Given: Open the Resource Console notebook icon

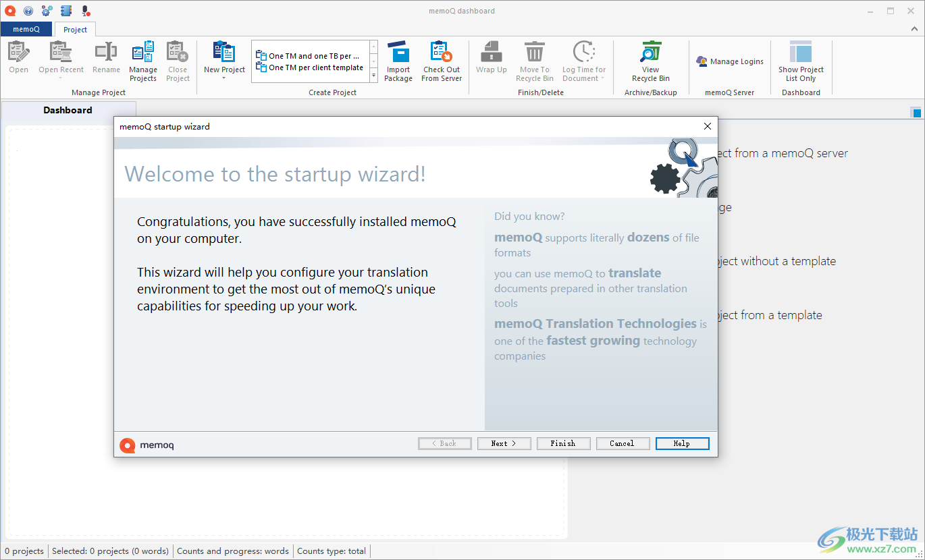Looking at the screenshot, I should (65, 10).
